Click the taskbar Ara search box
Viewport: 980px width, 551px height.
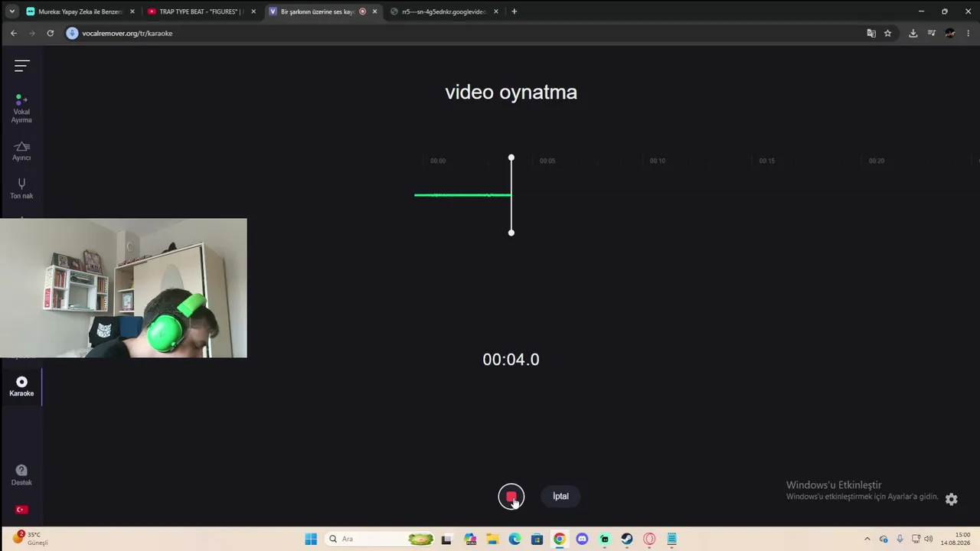pyautogui.click(x=381, y=539)
